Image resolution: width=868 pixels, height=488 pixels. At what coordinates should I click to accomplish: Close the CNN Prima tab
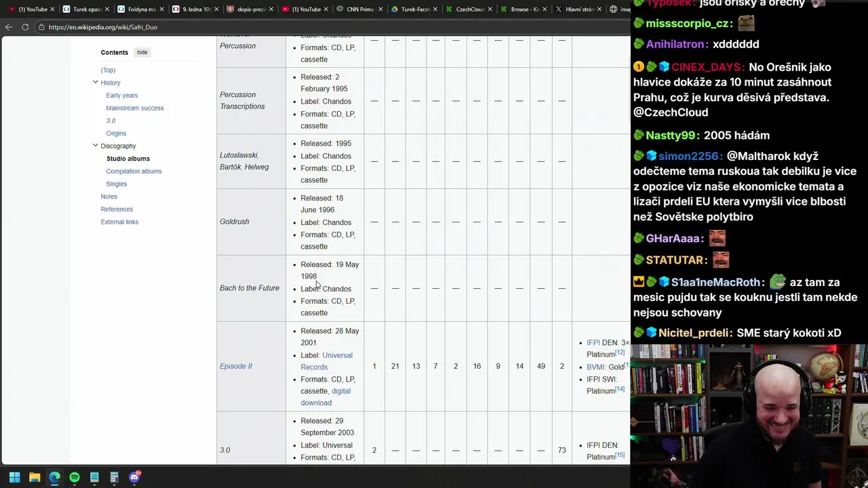pos(381,9)
